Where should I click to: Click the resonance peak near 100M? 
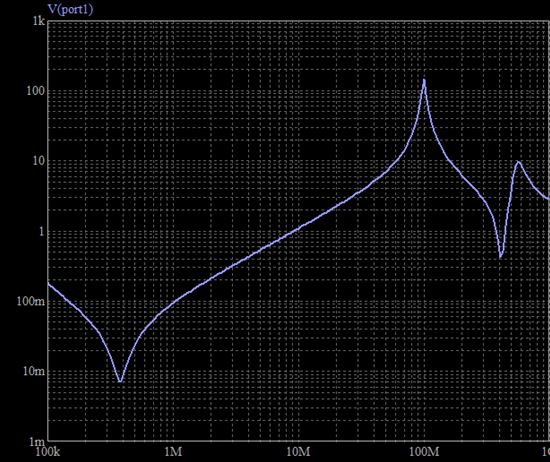point(424,80)
